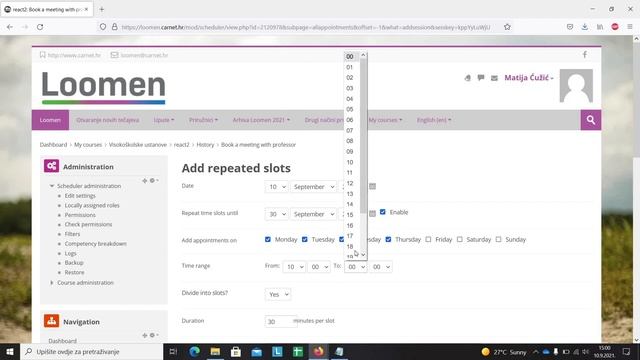Click the browser address bar
640x360 pixels.
click(x=305, y=27)
